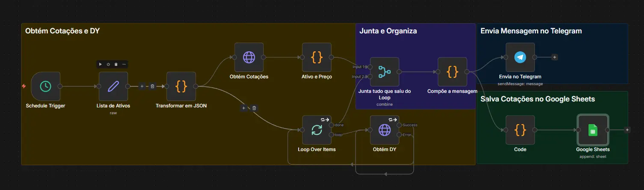Click the Compõe a mensagem label

[452, 91]
